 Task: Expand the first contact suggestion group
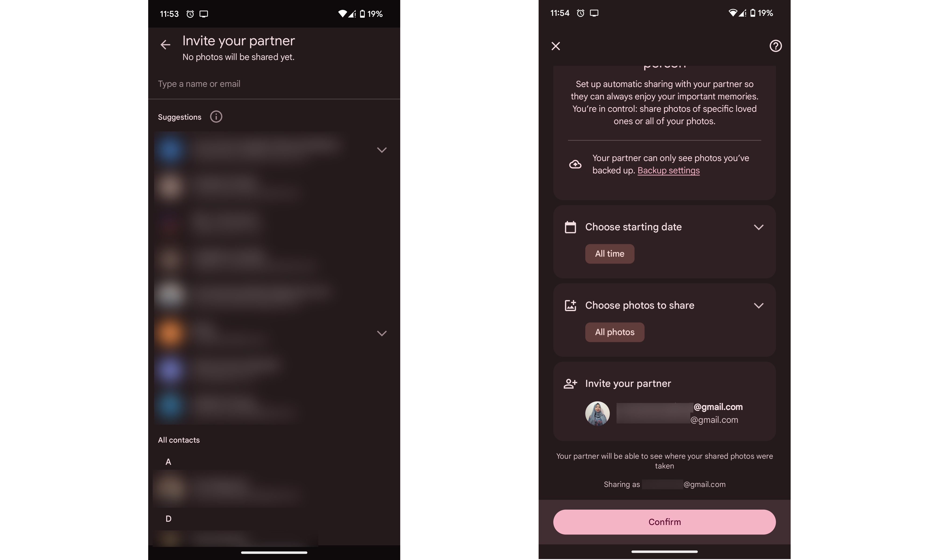381,149
